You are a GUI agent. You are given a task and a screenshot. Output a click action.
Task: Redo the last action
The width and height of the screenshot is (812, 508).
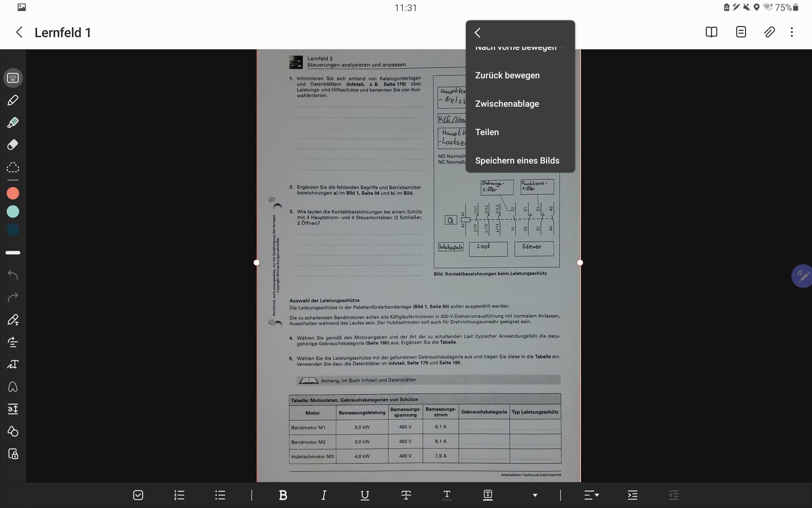13,297
